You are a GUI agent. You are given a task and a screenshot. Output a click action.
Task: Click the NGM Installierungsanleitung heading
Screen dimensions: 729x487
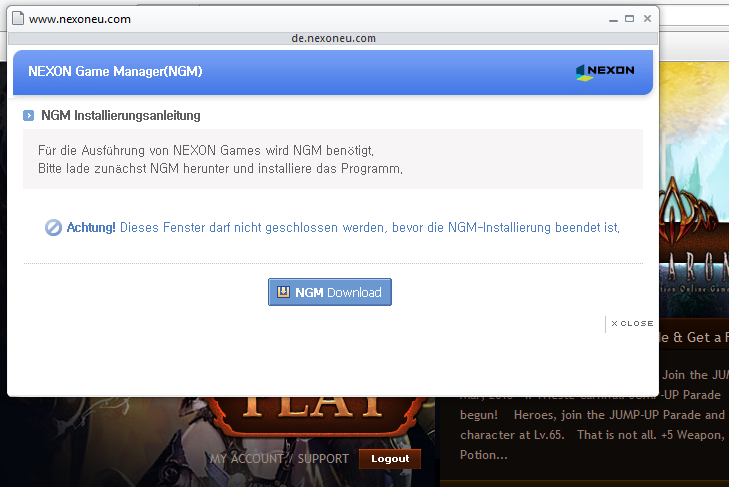[121, 115]
